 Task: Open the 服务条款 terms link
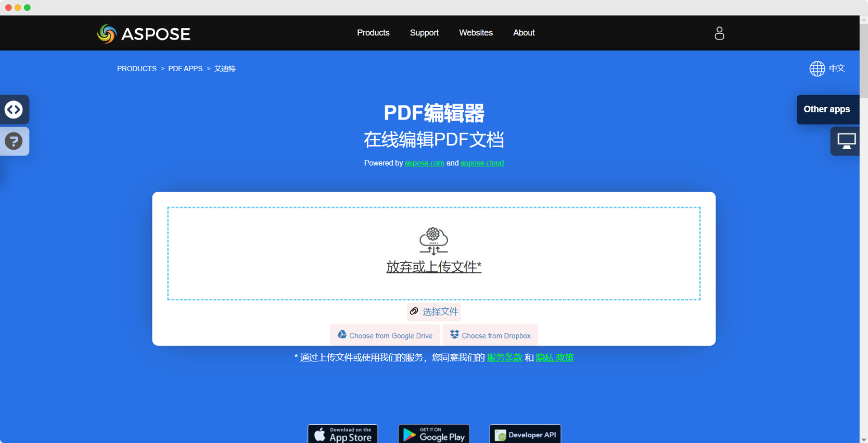coord(505,358)
